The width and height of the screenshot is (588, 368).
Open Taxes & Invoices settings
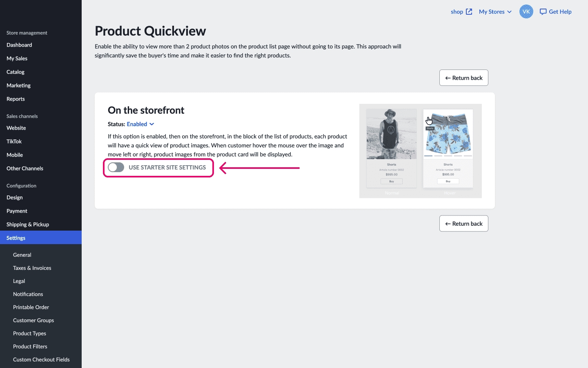(32, 268)
